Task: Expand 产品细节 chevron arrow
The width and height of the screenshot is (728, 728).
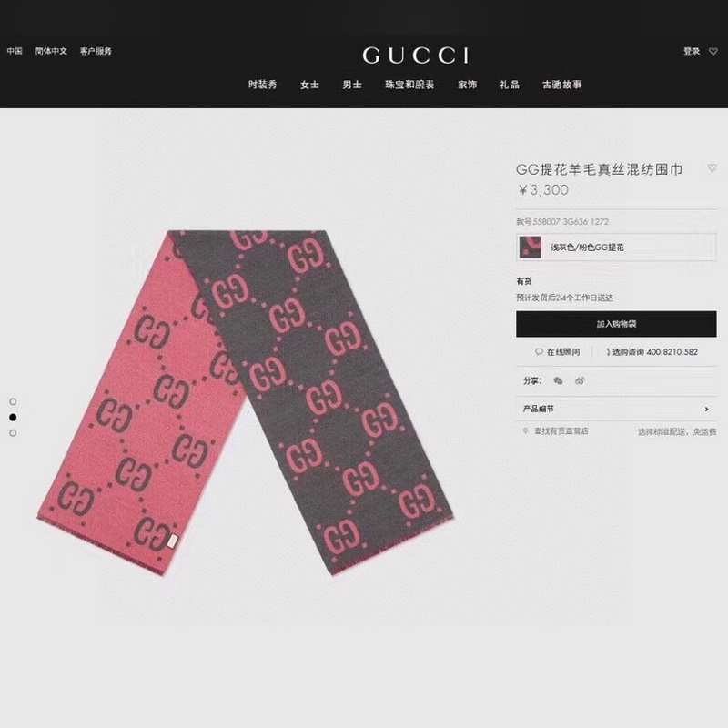Action: 707,409
